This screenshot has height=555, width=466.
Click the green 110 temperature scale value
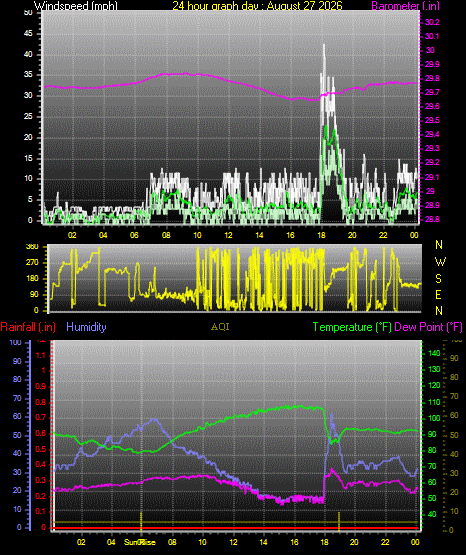tap(435, 402)
